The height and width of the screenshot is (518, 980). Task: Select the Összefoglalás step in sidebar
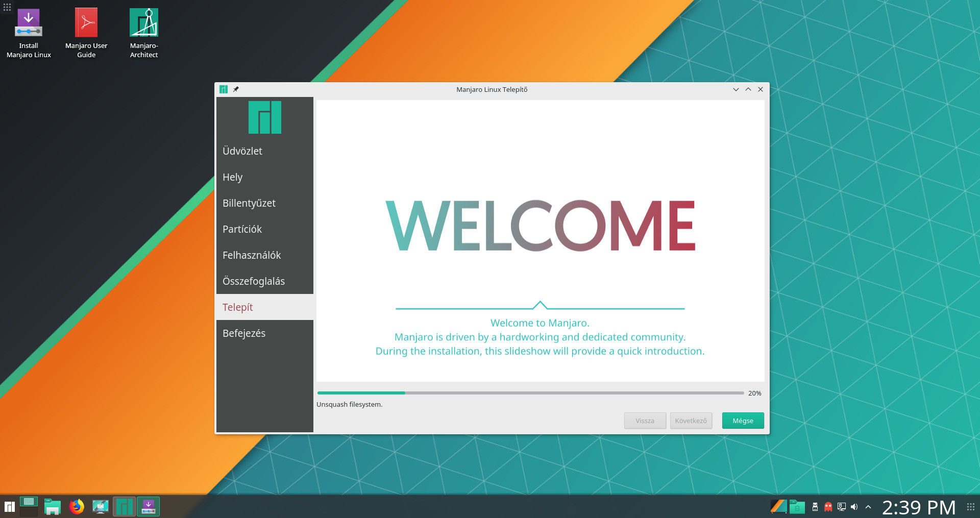(x=265, y=281)
